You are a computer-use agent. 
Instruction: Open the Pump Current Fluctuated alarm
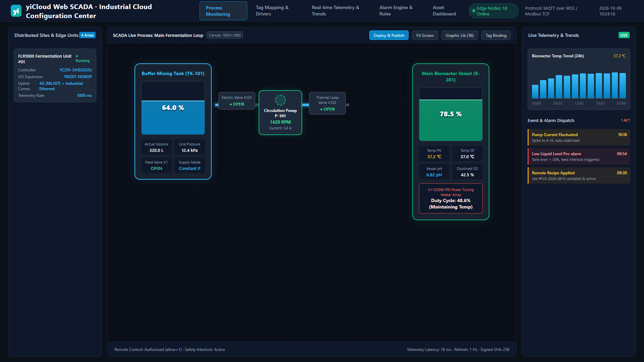(579, 137)
